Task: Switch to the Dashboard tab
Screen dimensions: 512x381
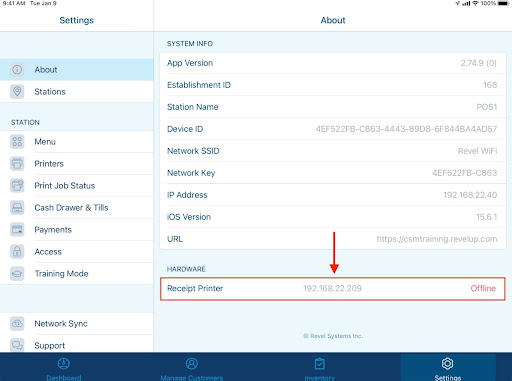Action: [64, 367]
